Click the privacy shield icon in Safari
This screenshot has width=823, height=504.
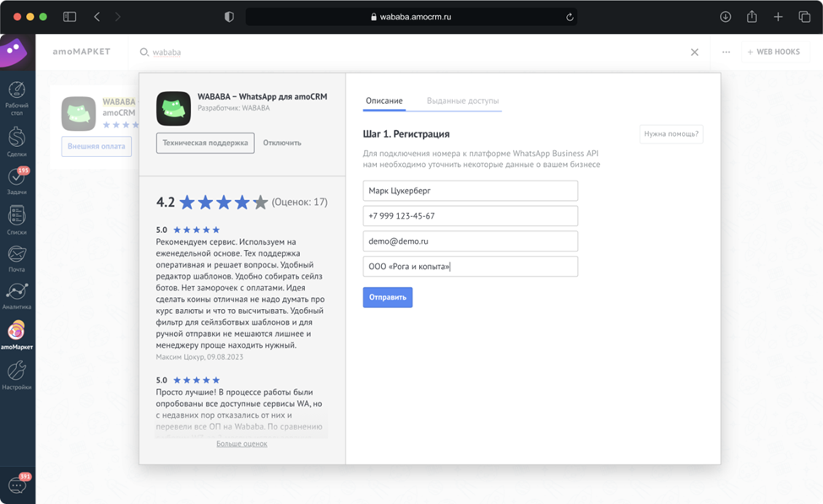pyautogui.click(x=229, y=17)
